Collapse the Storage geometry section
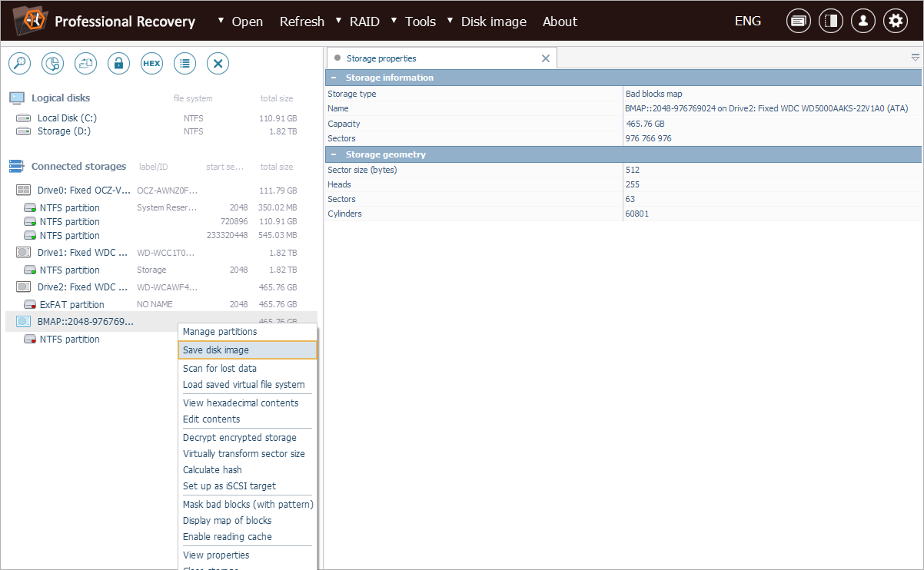This screenshot has height=570, width=924. [333, 154]
